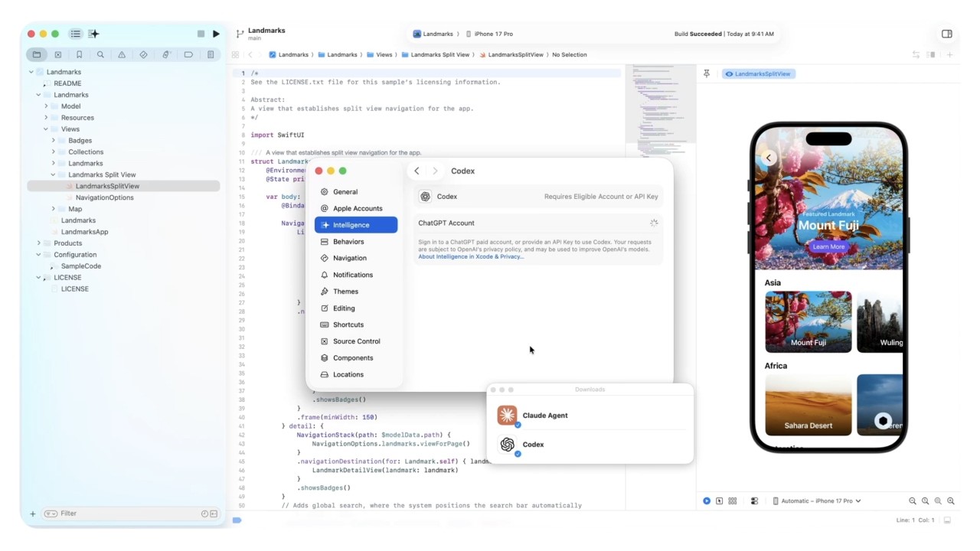This screenshot has height=551, width=980.
Task: Show preview variants grid
Action: (733, 500)
